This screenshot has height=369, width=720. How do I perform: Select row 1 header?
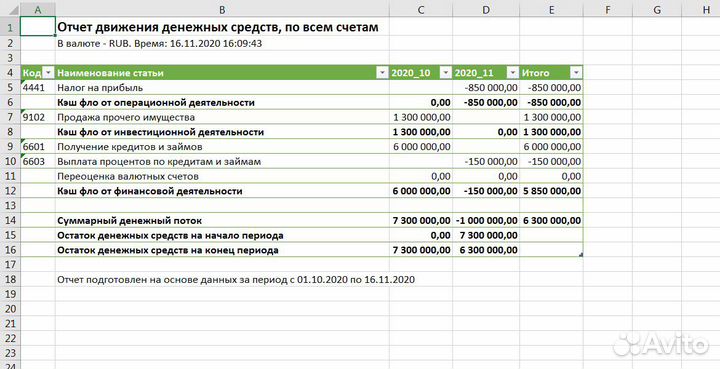[x=10, y=28]
